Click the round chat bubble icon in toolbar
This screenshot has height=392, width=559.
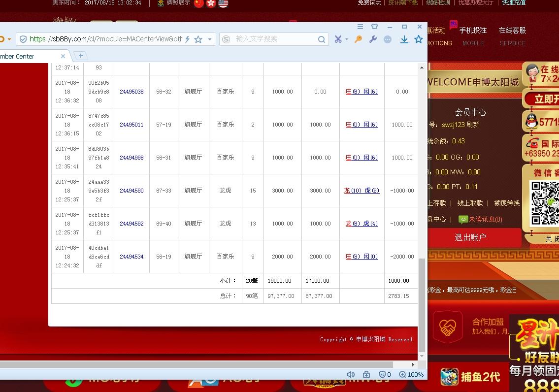click(x=388, y=39)
